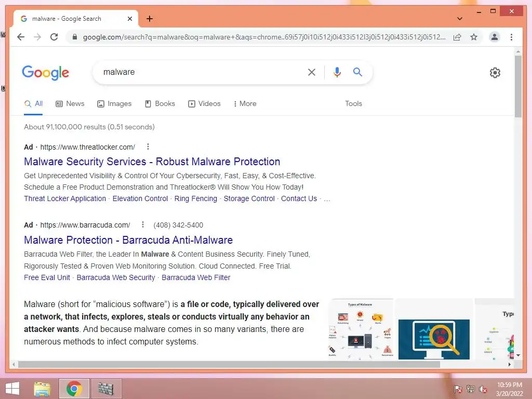Open clock showing 10:59 PM
Viewport: 532px width, 399px height.
(x=509, y=389)
